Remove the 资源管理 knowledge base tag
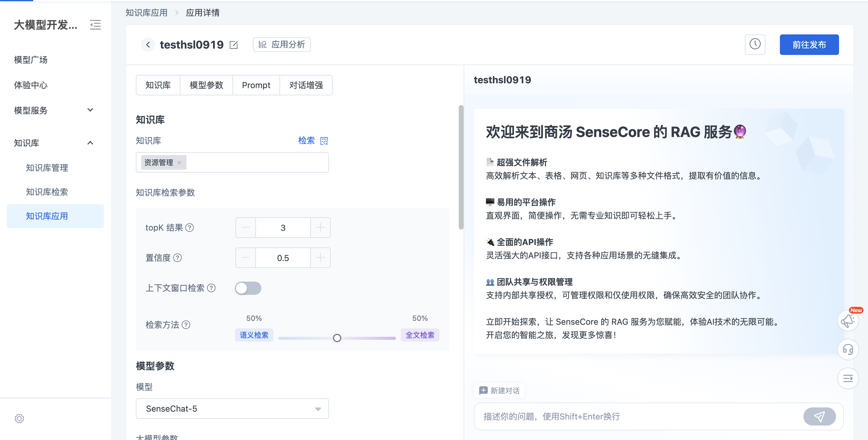Screen dimensions: 868x440 pyautogui.click(x=180, y=162)
